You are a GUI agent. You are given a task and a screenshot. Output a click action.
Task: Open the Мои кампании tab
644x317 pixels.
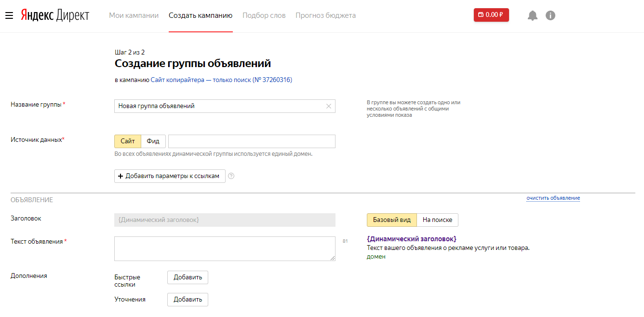(134, 15)
